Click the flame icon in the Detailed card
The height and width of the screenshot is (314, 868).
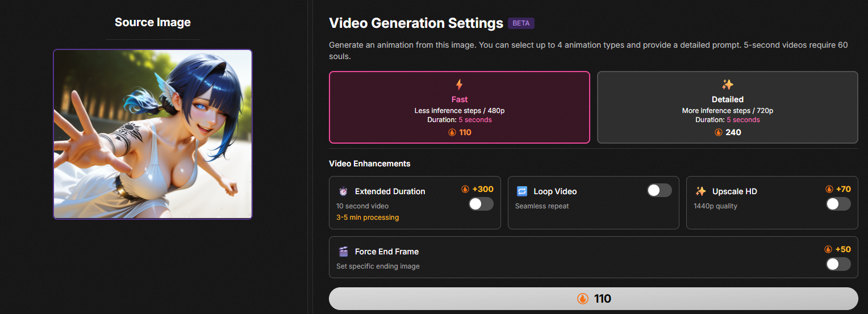pos(719,132)
